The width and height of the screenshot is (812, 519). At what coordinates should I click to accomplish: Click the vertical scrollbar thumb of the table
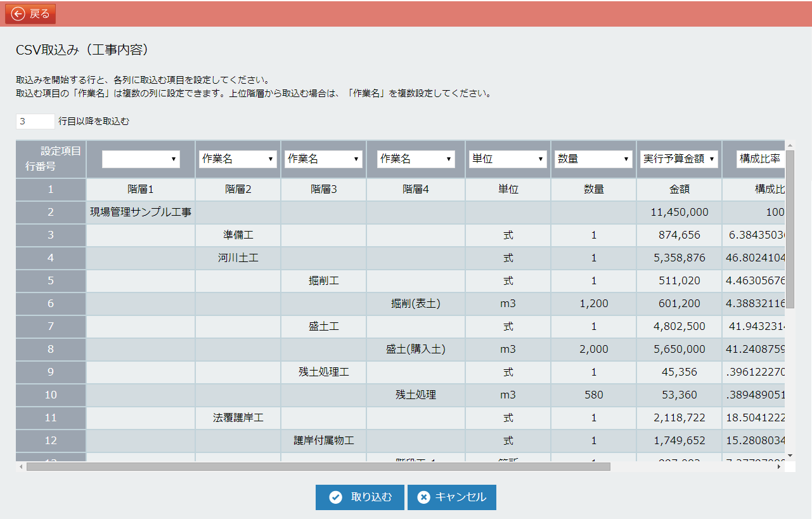coord(790,230)
